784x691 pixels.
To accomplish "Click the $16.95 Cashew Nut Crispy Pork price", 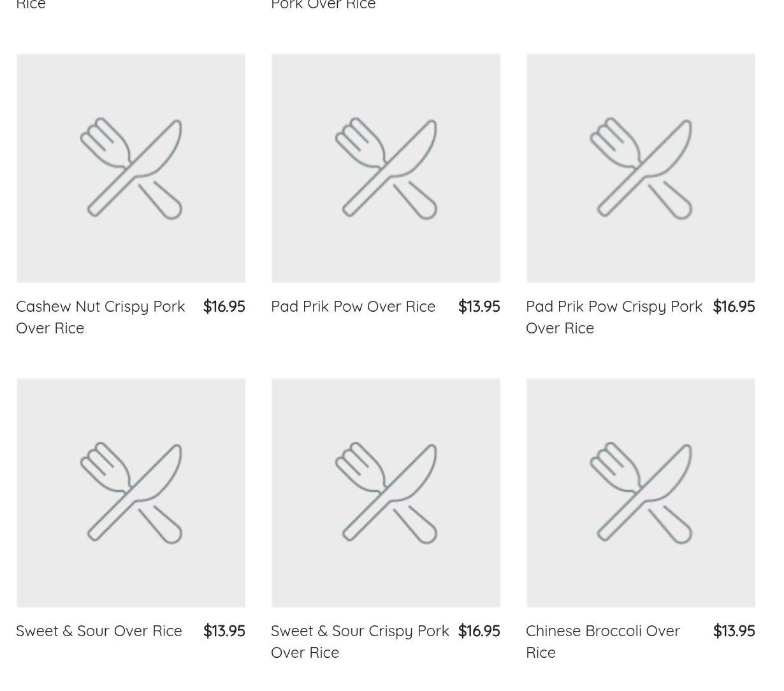I will (x=224, y=307).
